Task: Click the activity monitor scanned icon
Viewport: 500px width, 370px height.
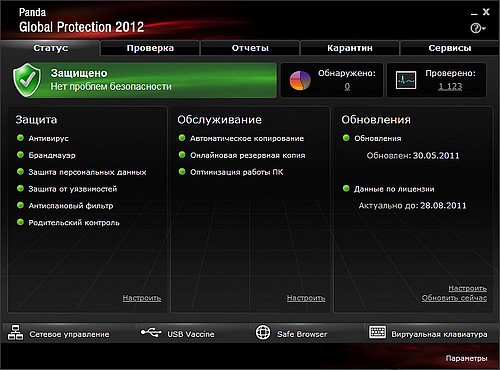Action: click(406, 80)
